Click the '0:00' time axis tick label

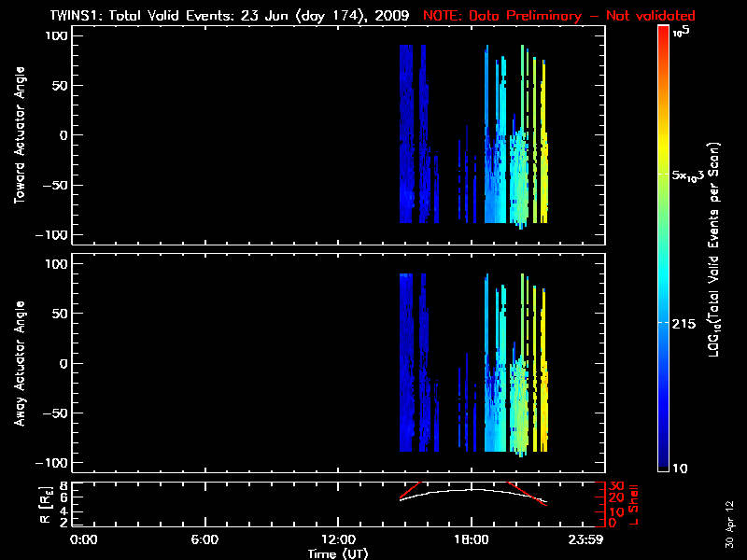[x=84, y=540]
